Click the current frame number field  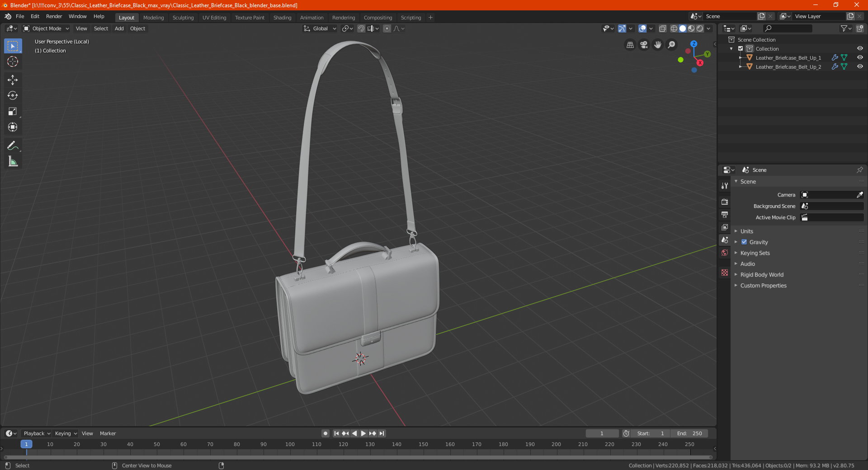(602, 433)
